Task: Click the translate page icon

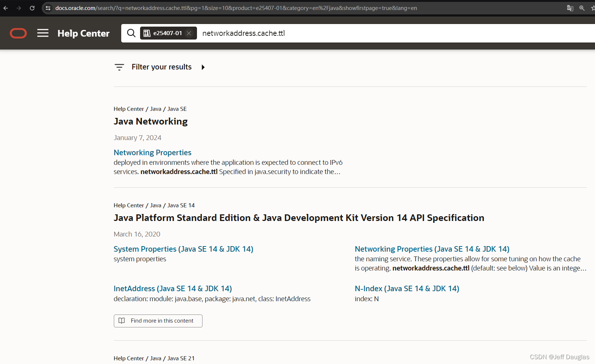Action: pyautogui.click(x=570, y=8)
